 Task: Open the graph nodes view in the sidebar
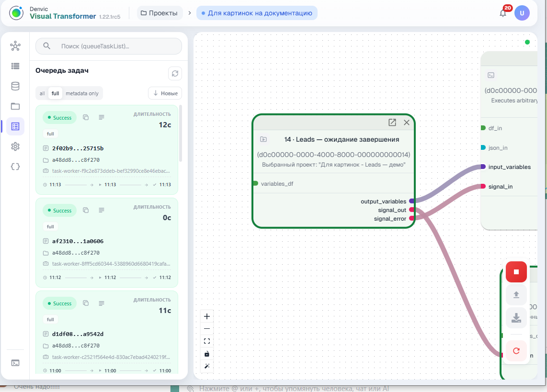(15, 46)
